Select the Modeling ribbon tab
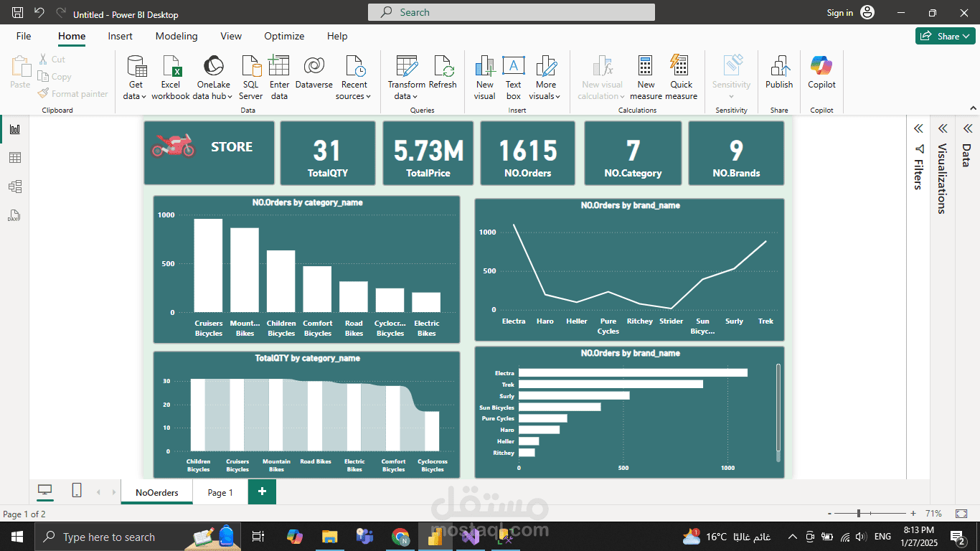 (176, 36)
